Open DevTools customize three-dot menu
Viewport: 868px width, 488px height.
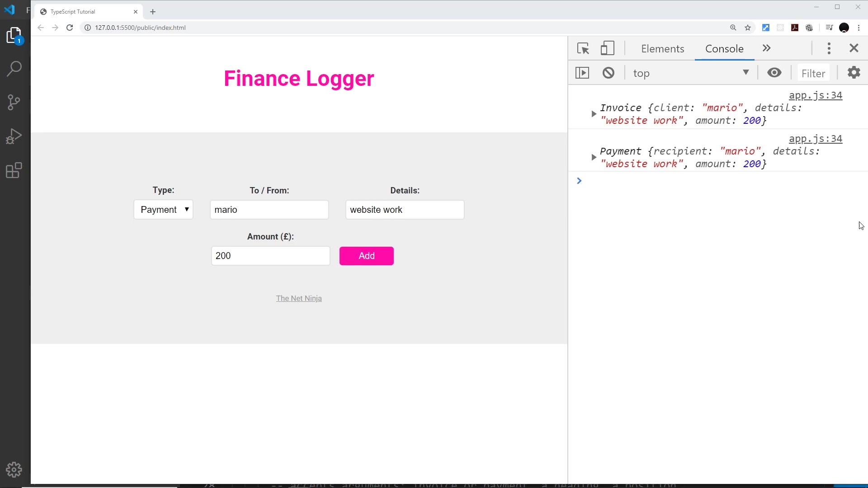[829, 48]
